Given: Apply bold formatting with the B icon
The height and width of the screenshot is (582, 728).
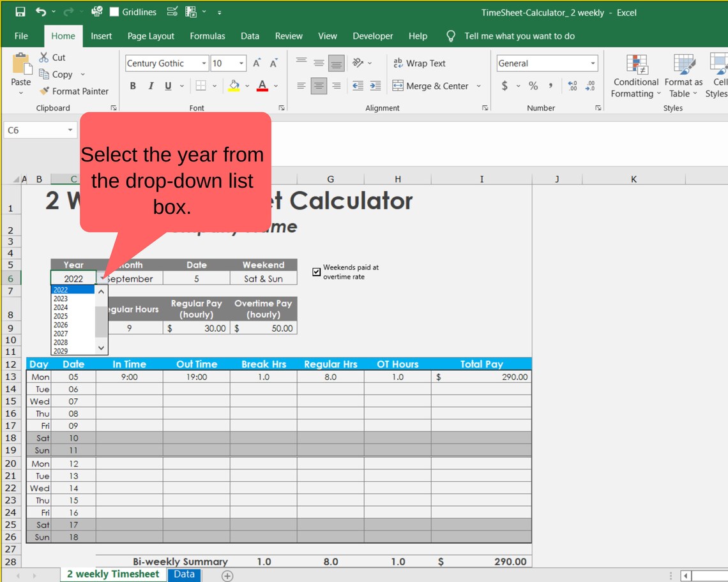Looking at the screenshot, I should point(133,86).
